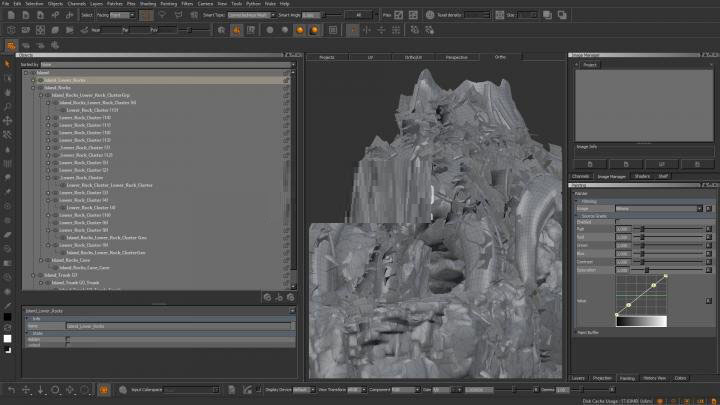Select the arrow Select tool in left toolbox

pyautogui.click(x=7, y=64)
